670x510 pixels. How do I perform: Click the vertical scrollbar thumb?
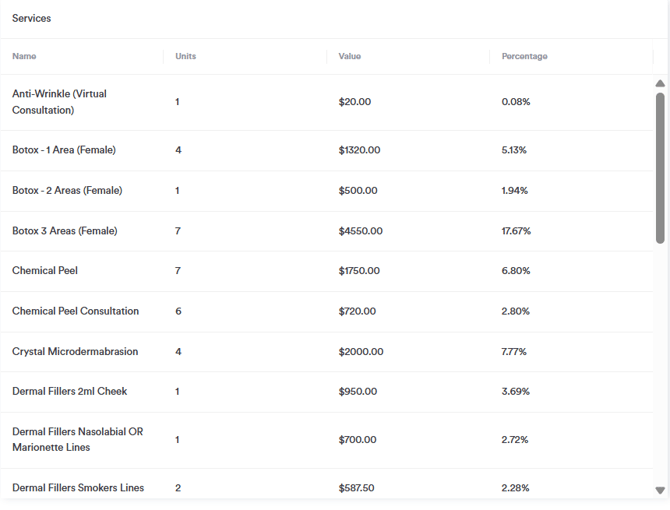coord(660,167)
